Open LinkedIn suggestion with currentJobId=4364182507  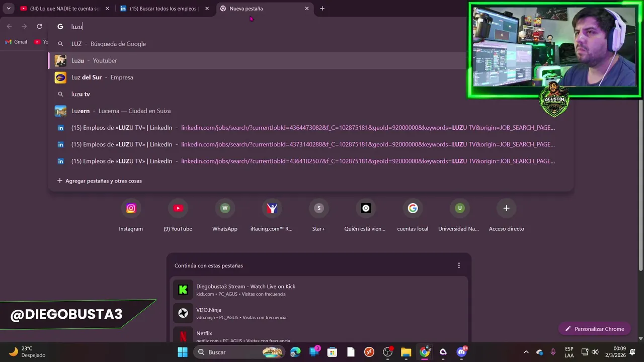310,161
